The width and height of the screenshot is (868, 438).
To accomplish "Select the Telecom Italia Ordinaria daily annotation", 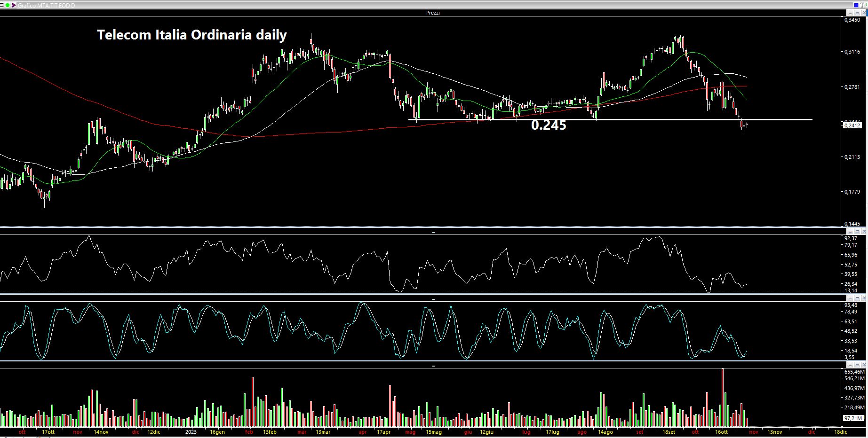I will coord(192,35).
